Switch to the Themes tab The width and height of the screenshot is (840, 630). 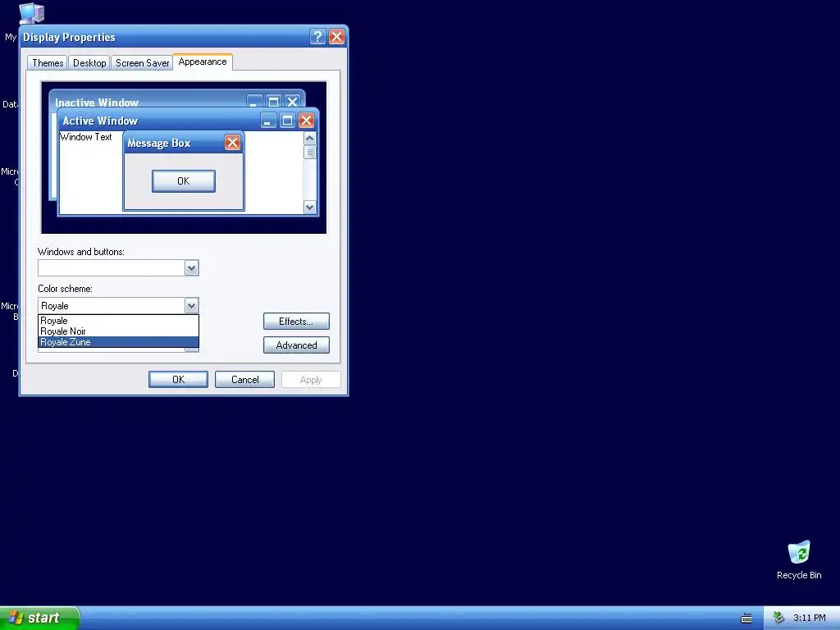(x=48, y=62)
